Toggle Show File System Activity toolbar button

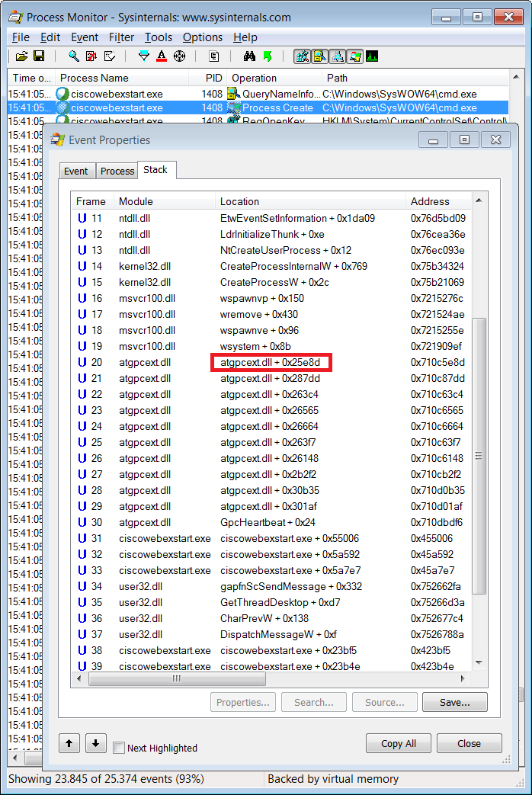pos(319,56)
